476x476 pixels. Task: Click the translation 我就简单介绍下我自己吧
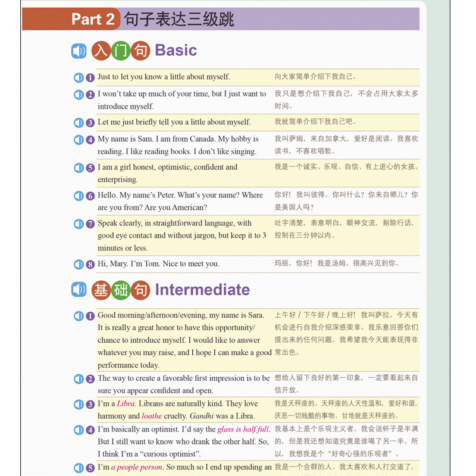coord(315,122)
